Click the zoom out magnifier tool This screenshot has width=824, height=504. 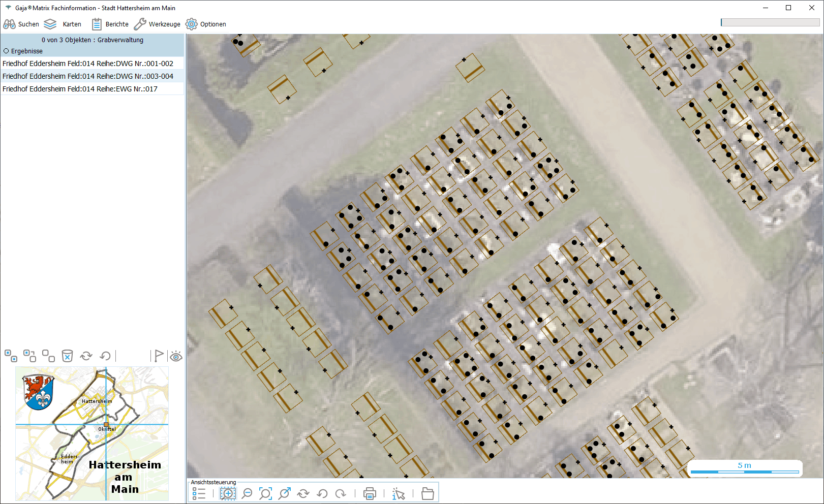[247, 493]
